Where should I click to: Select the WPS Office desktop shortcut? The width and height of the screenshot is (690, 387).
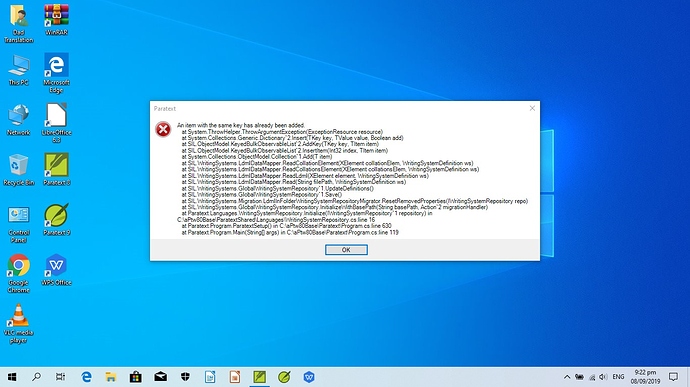coord(56,270)
